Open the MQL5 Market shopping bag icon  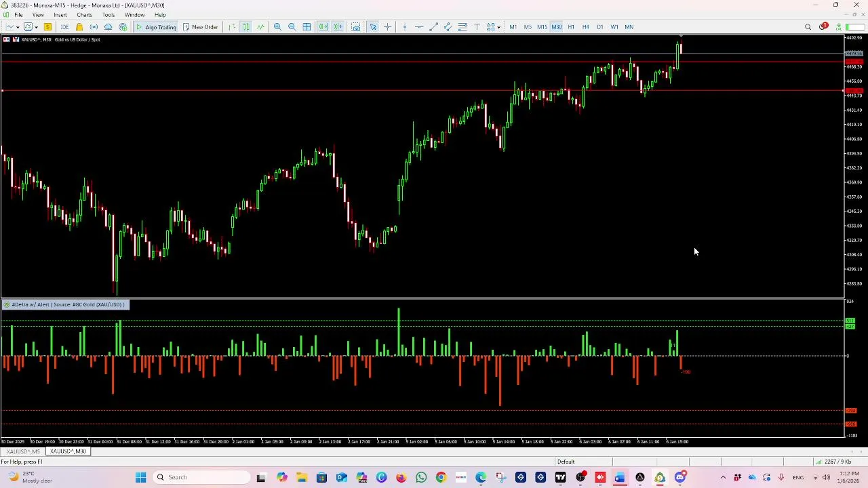pos(79,27)
